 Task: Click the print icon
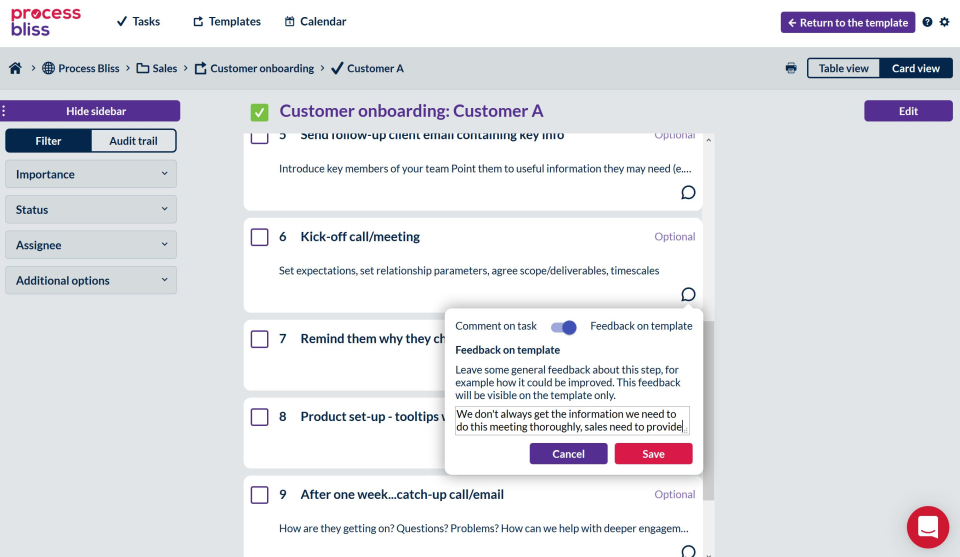pyautogui.click(x=791, y=69)
